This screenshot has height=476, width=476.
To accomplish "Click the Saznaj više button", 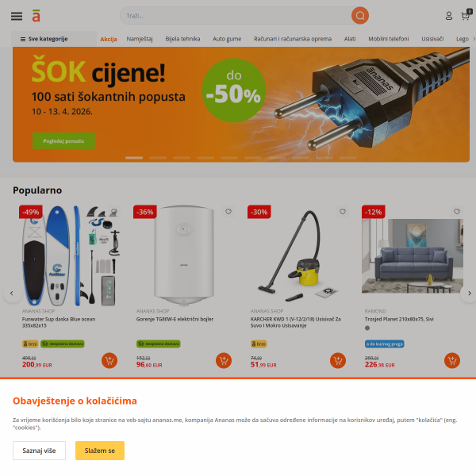I will (39, 451).
